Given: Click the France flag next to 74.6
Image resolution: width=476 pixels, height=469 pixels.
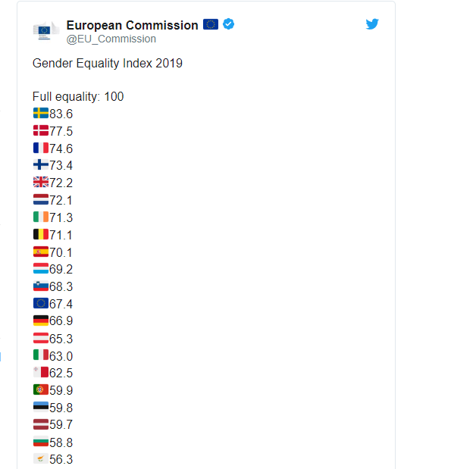Looking at the screenshot, I should point(41,148).
